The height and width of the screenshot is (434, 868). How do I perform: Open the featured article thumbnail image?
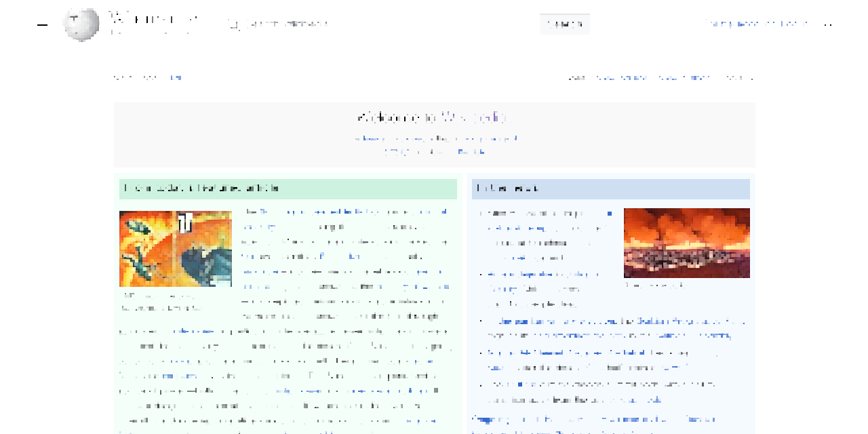[176, 249]
